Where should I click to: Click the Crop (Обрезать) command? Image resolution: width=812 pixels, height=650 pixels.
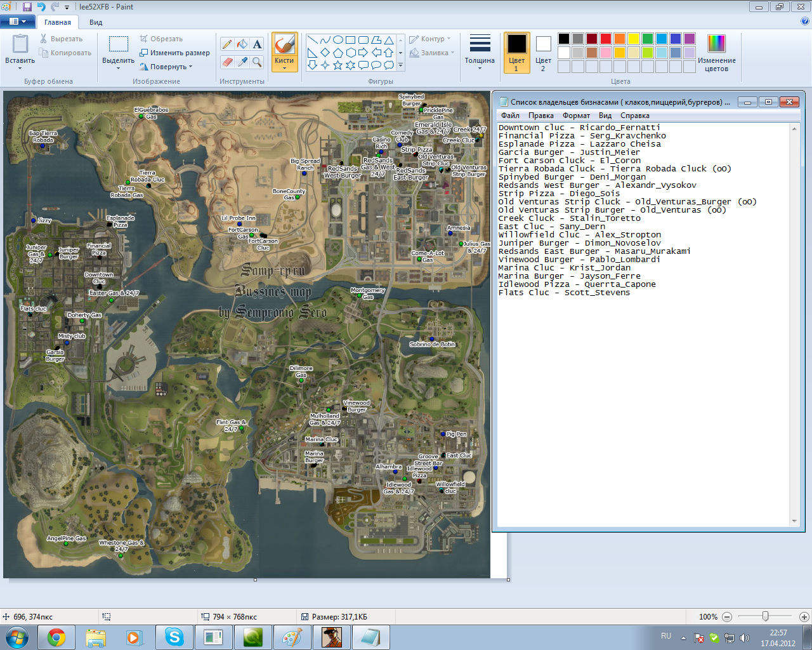(x=161, y=39)
